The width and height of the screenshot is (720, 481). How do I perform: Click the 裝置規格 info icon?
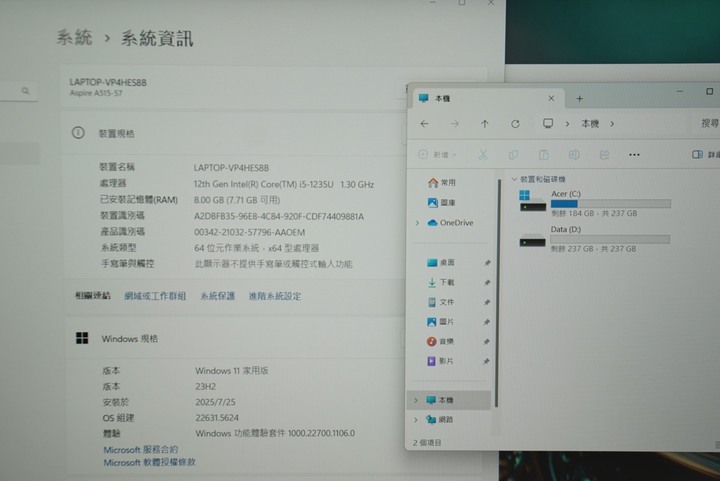point(78,133)
